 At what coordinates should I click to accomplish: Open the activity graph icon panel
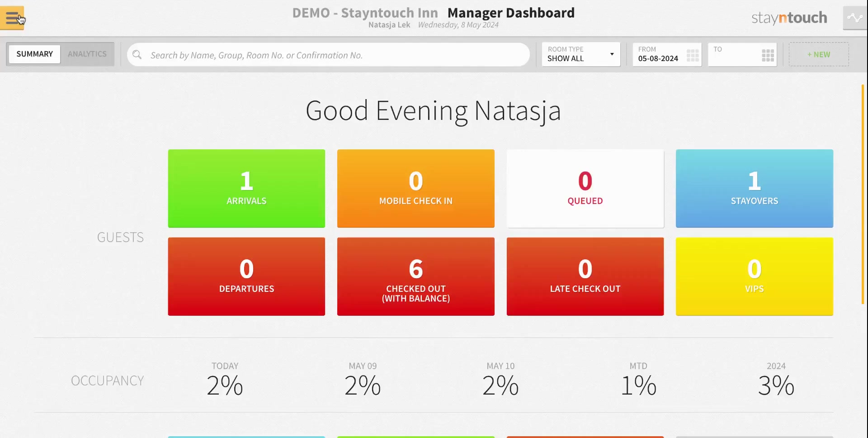point(855,18)
